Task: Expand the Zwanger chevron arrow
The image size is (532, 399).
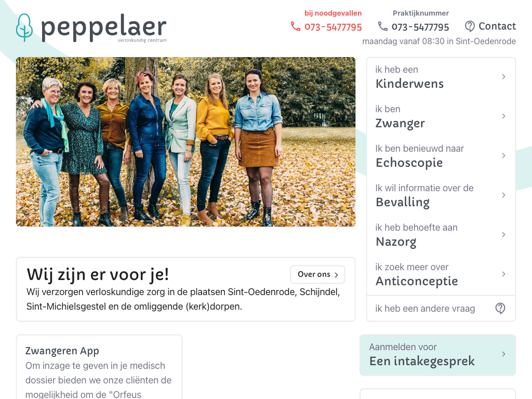Action: point(503,116)
